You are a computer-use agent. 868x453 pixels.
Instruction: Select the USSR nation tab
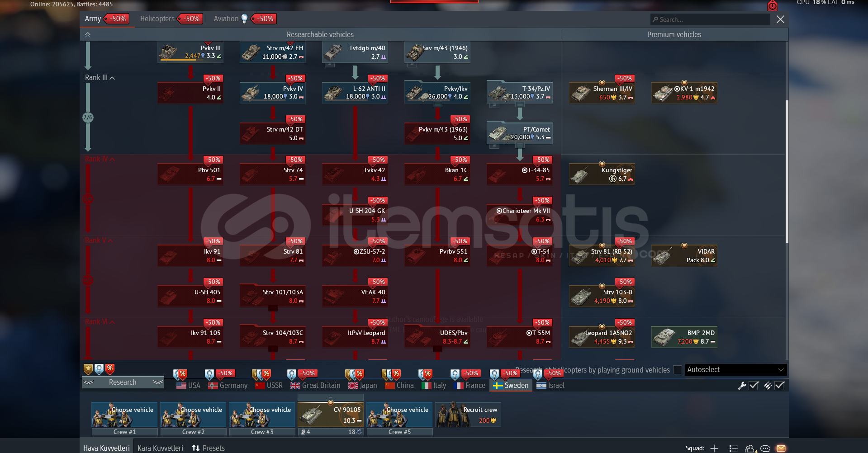tap(269, 386)
